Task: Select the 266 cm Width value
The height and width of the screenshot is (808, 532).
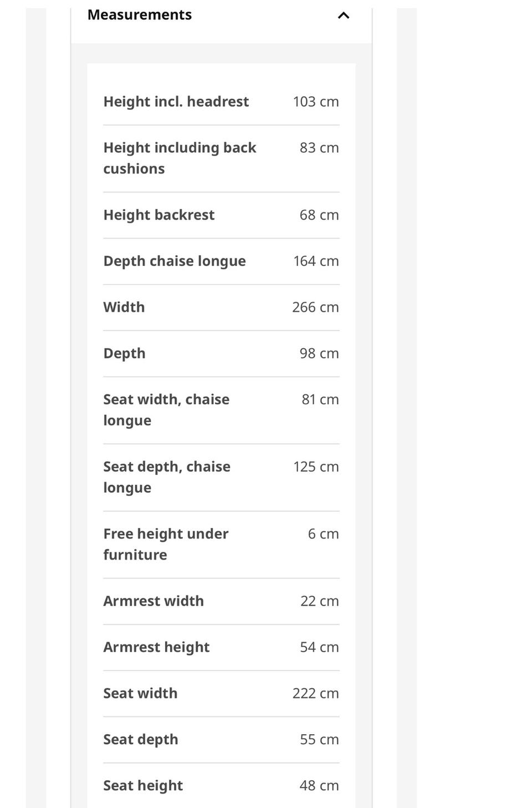Action: 315,307
